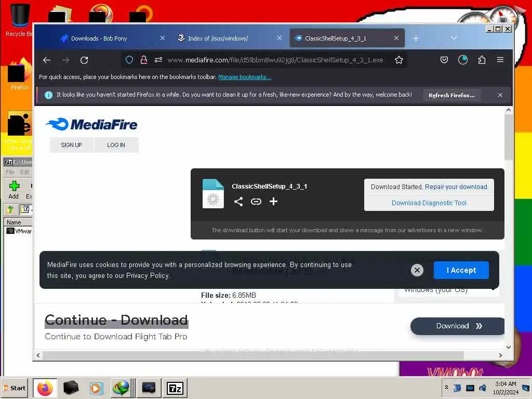Viewport: 532px width, 399px height.
Task: Click the page scrollbar down arrow
Action: pos(508,347)
